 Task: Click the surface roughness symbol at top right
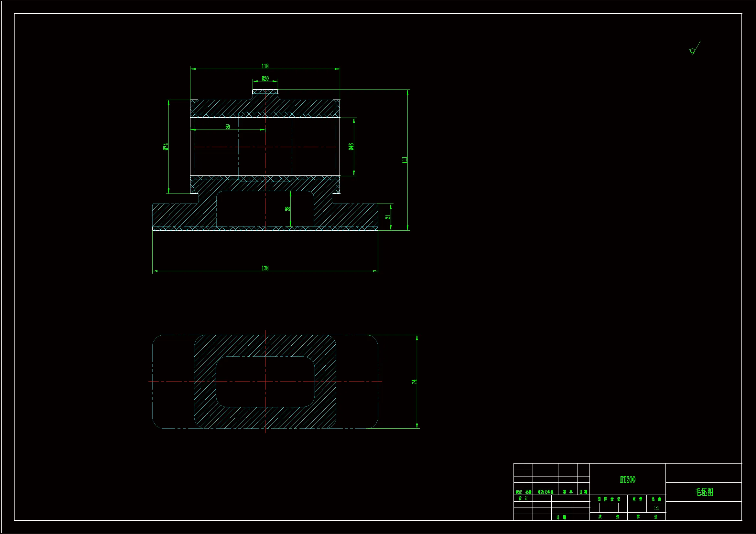(694, 49)
